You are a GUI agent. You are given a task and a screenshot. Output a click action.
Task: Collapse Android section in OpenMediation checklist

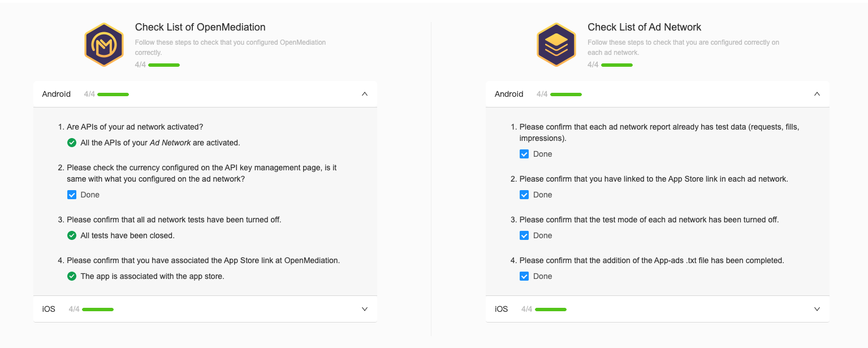(365, 94)
